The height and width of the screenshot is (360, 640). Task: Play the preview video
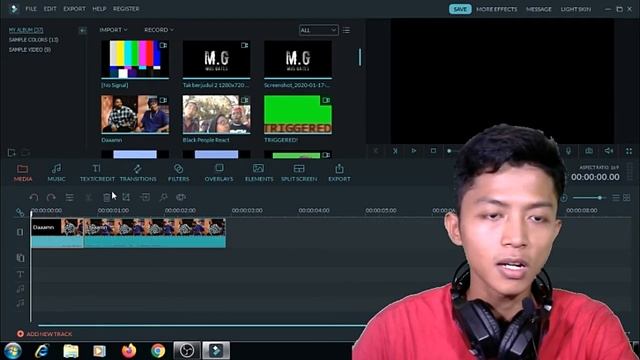[413, 151]
